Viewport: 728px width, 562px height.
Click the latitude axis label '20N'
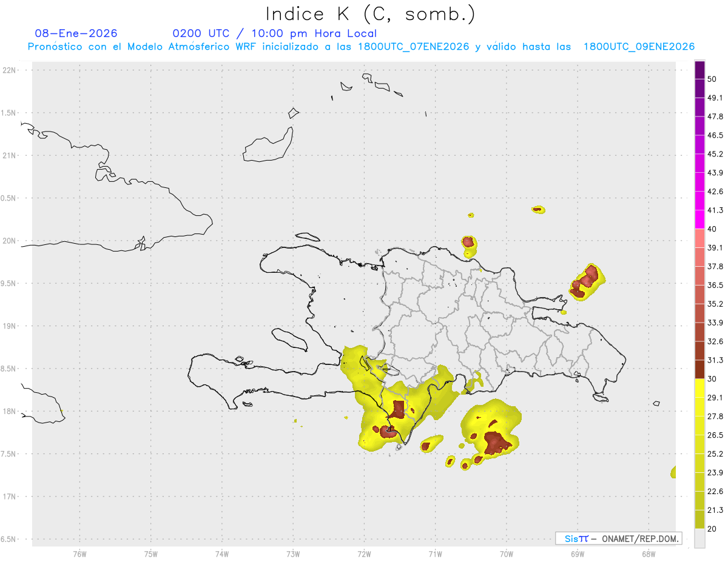[x=10, y=241]
